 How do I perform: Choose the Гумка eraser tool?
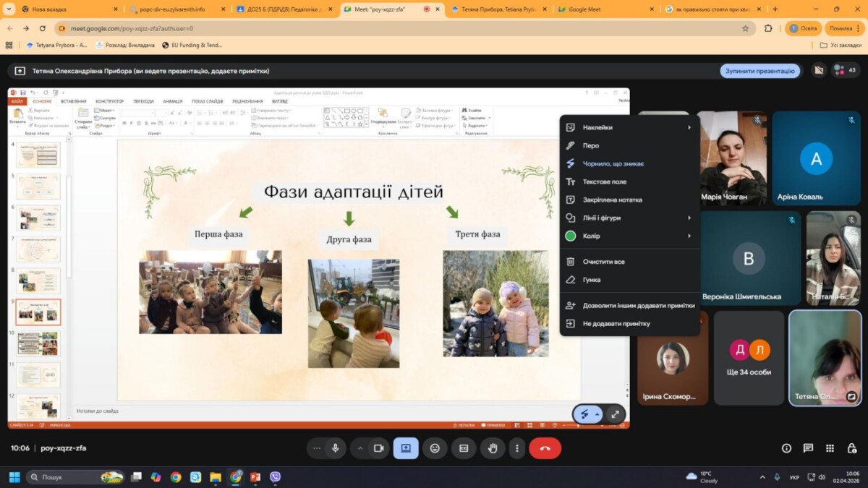591,280
